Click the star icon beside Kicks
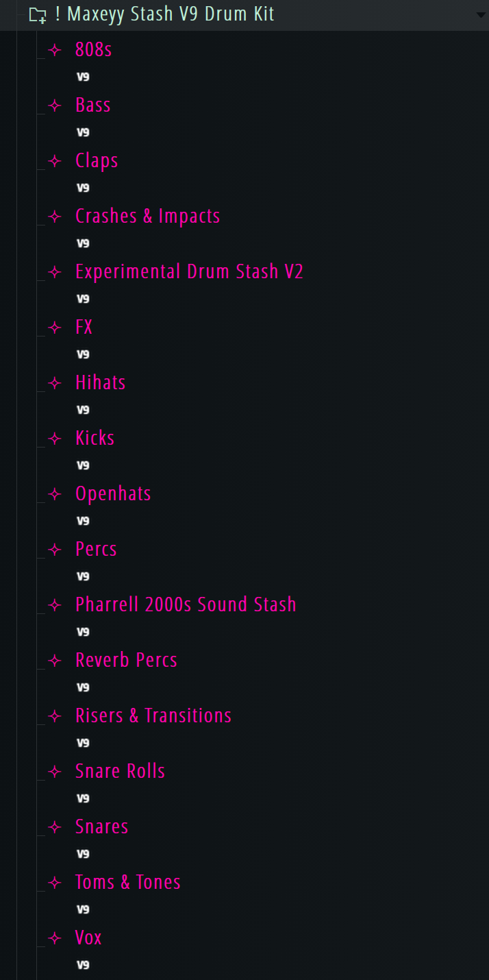Viewport: 489px width, 980px height. click(x=55, y=439)
